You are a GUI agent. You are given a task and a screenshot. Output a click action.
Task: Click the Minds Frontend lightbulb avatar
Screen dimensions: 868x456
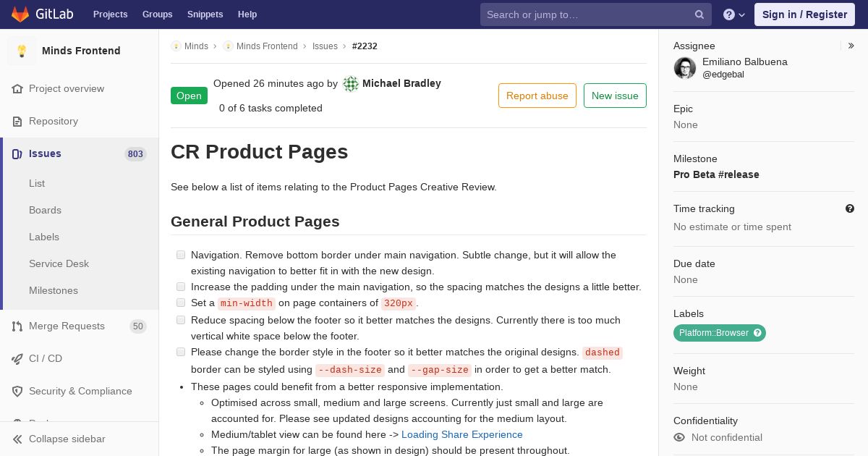22,51
